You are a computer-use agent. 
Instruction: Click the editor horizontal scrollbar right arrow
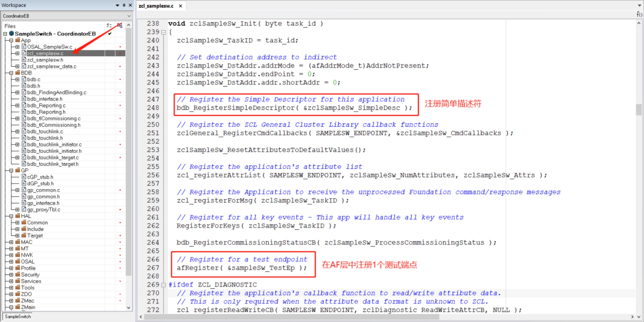(632, 317)
